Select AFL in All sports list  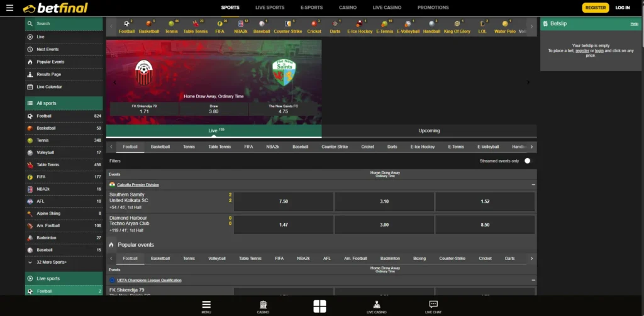(64, 201)
